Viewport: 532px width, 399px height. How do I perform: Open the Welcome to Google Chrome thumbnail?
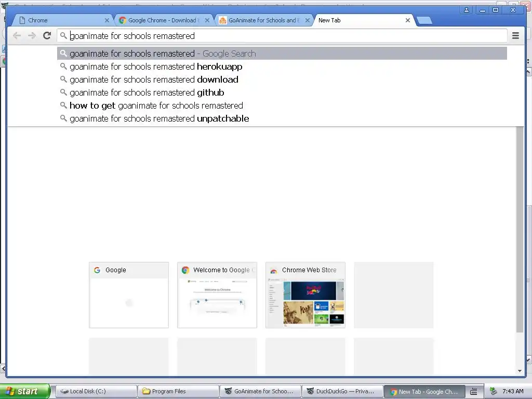coord(217,295)
